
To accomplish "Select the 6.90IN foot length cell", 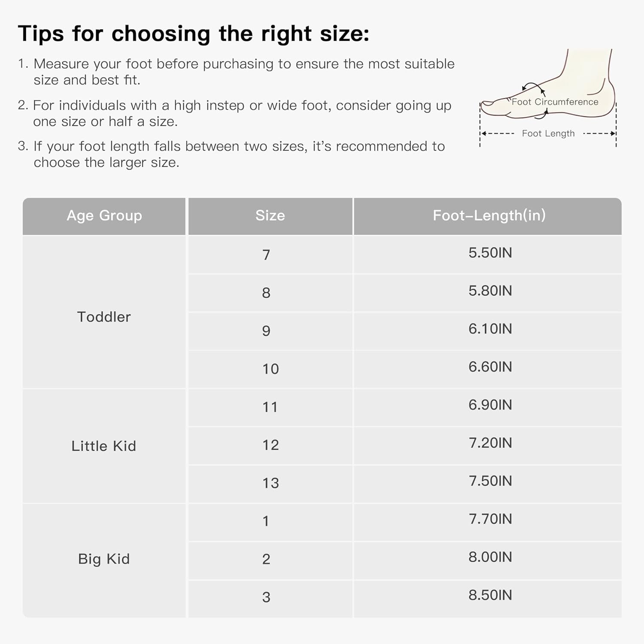I will coord(490,405).
